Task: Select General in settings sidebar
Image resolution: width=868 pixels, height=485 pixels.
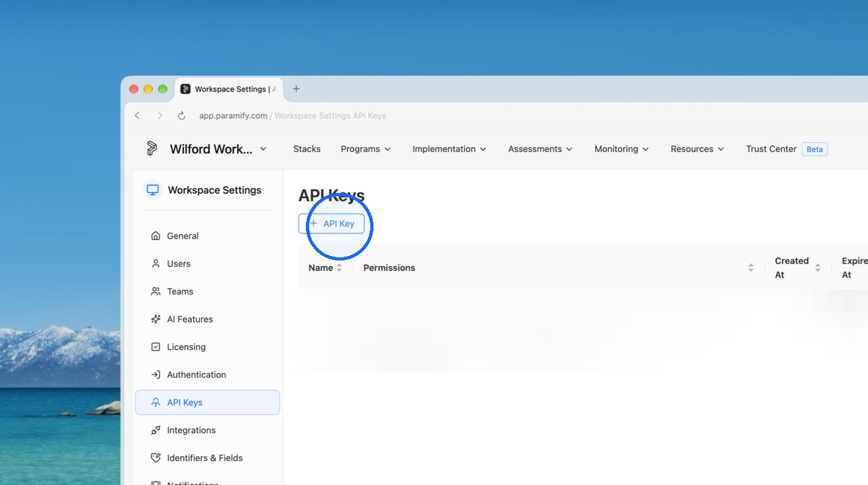Action: pos(208,236)
